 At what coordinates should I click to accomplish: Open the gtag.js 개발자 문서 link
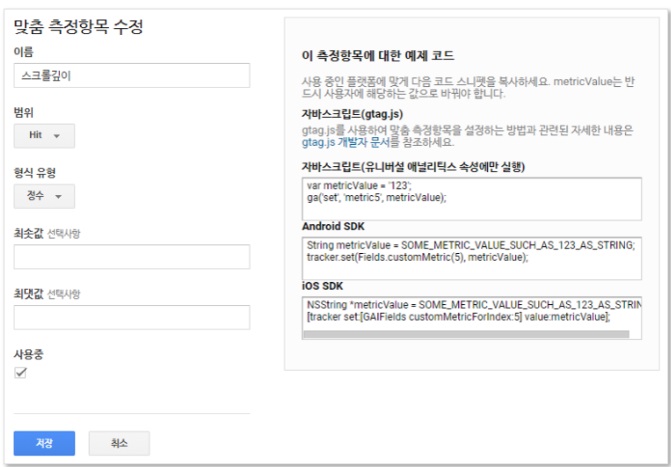pyautogui.click(x=345, y=143)
